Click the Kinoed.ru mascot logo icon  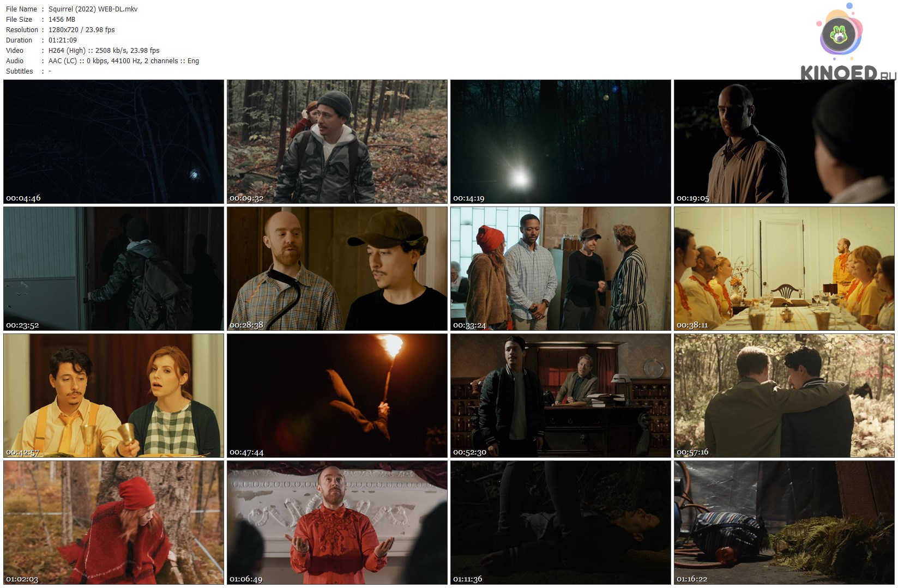point(840,34)
